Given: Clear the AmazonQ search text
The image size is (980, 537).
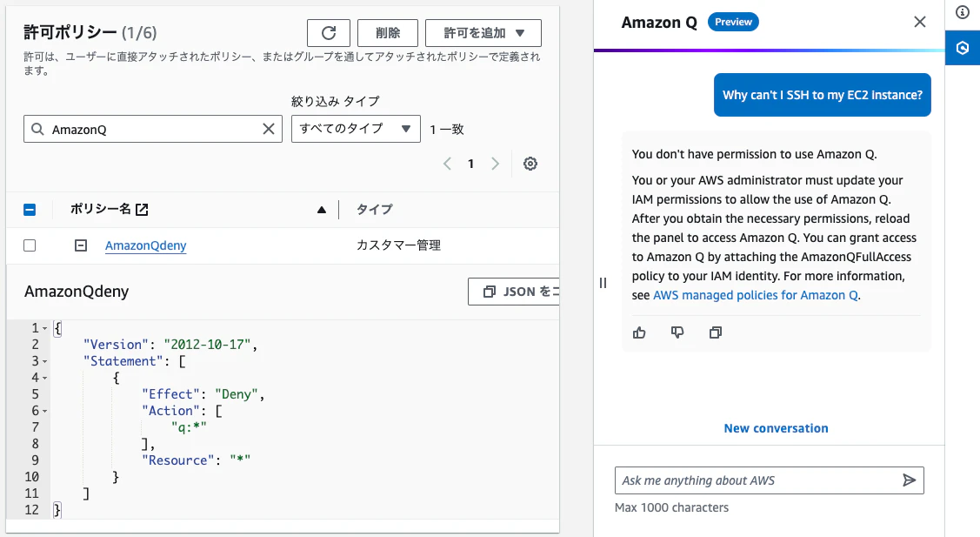Looking at the screenshot, I should (268, 129).
